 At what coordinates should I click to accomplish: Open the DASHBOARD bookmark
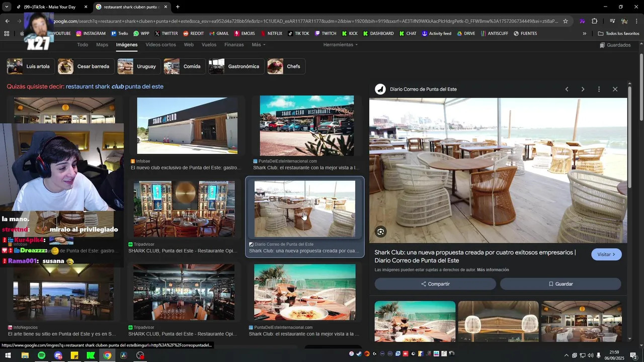378,34
